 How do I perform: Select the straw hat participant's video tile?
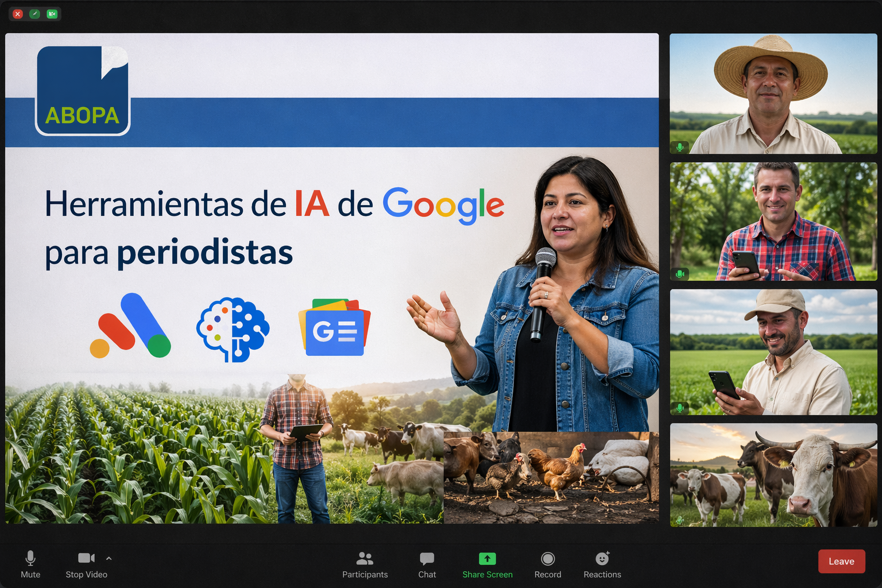click(773, 94)
